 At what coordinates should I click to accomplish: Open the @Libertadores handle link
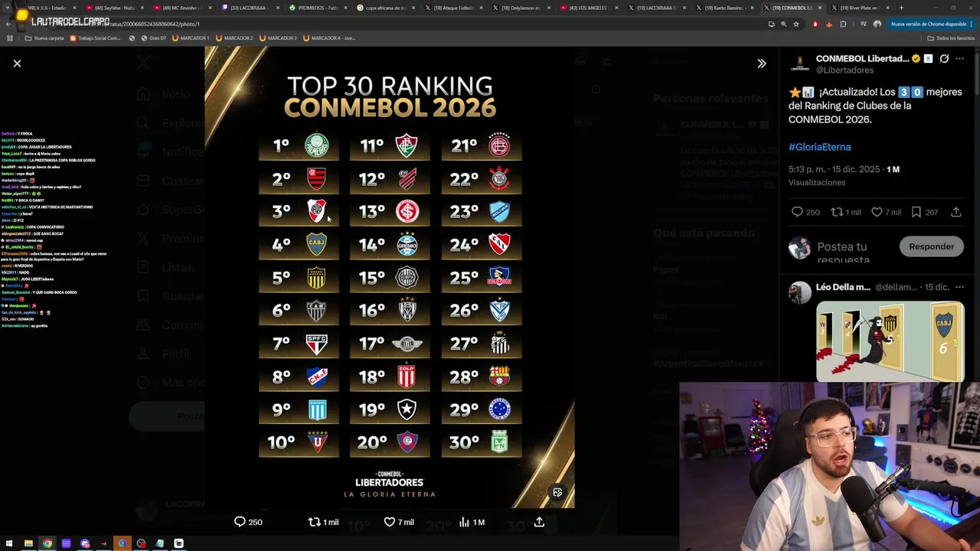point(844,70)
